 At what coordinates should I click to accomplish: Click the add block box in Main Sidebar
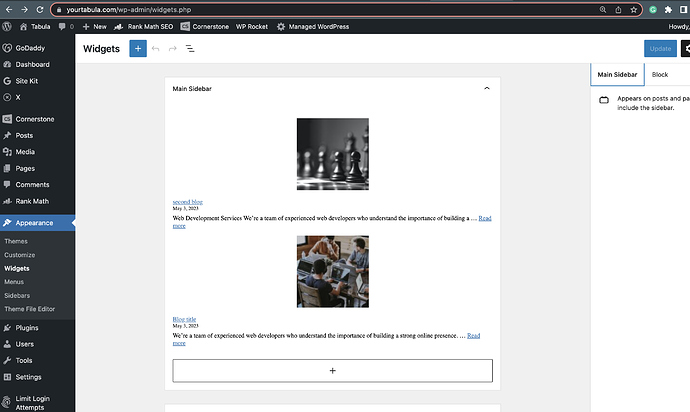tap(332, 370)
